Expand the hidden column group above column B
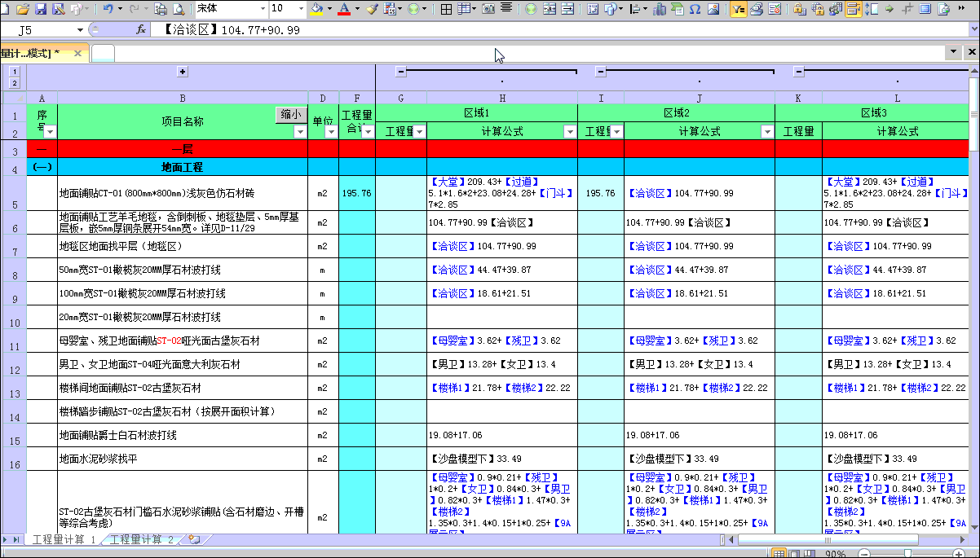The width and height of the screenshot is (980, 558). pos(183,72)
